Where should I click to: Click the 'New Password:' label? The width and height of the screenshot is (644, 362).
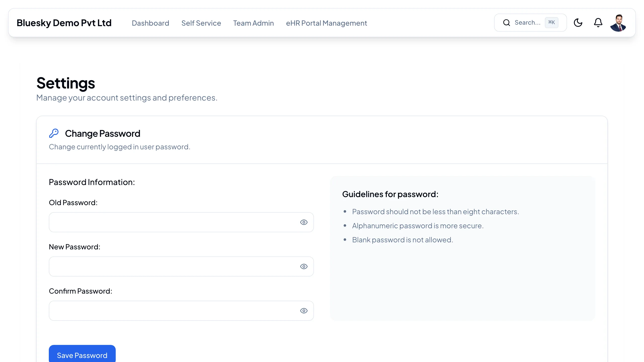coord(74,247)
